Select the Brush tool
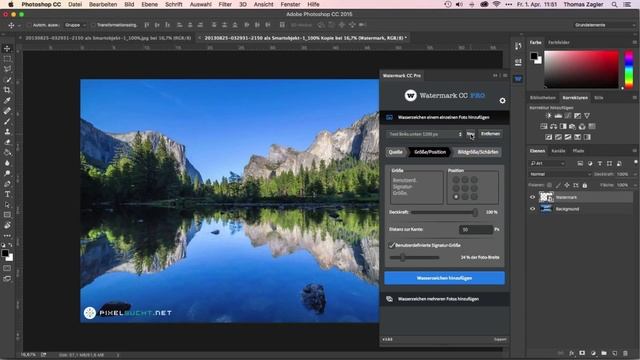This screenshot has height=360, width=640. [7, 121]
